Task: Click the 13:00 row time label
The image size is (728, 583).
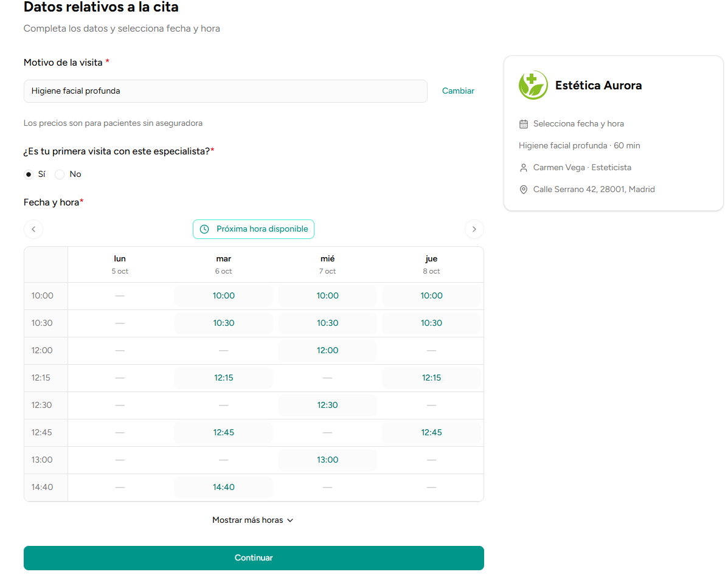Action: tap(42, 460)
